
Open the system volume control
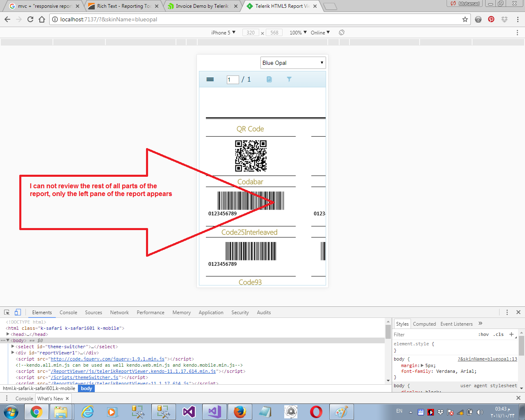pos(479,412)
